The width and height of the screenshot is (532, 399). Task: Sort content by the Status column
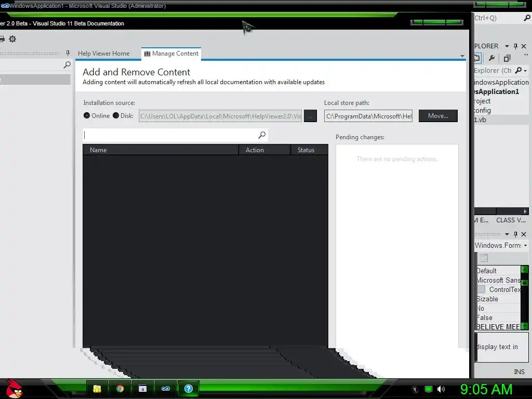click(x=310, y=150)
